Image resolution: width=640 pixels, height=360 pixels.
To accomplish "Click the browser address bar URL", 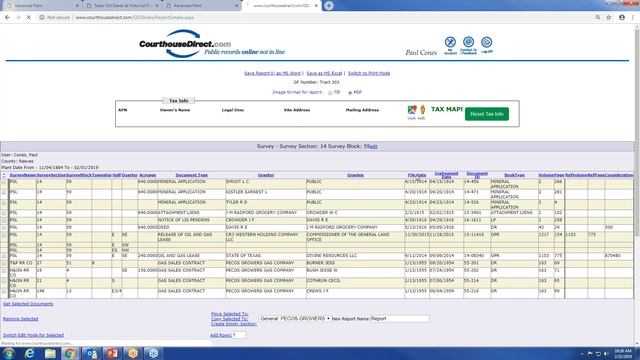I will click(135, 18).
